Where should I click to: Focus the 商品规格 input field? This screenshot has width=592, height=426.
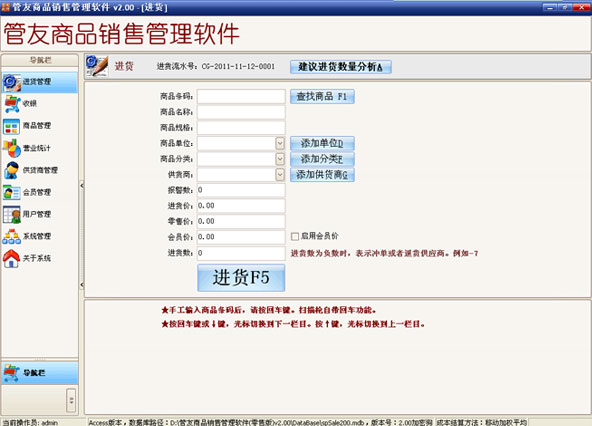click(241, 128)
